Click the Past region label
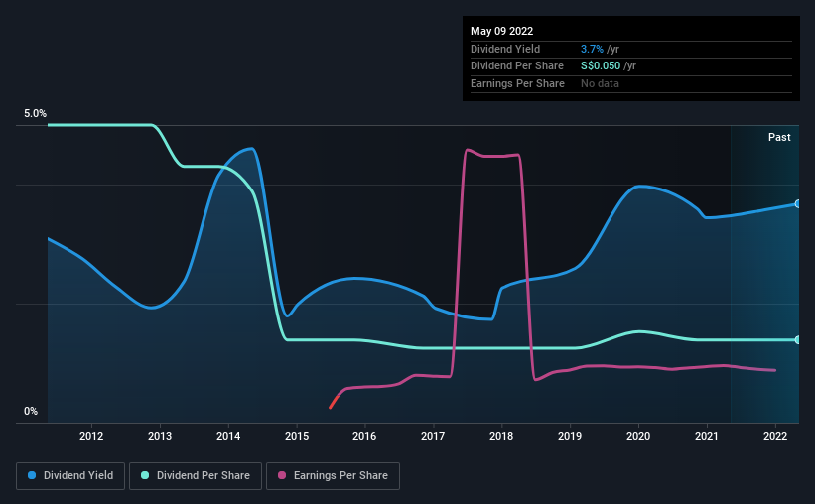Screen dimensions: 815x504 [779, 137]
